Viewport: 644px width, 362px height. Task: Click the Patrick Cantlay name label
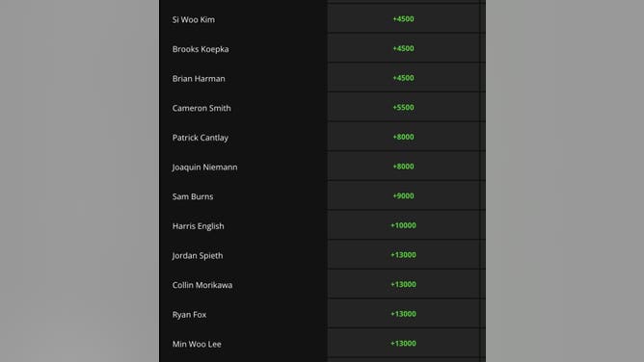200,138
